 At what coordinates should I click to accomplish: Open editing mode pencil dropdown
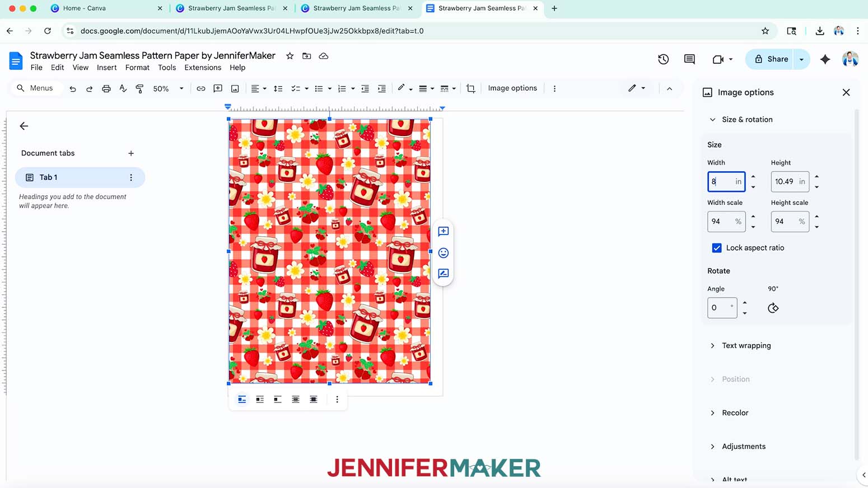pyautogui.click(x=637, y=88)
